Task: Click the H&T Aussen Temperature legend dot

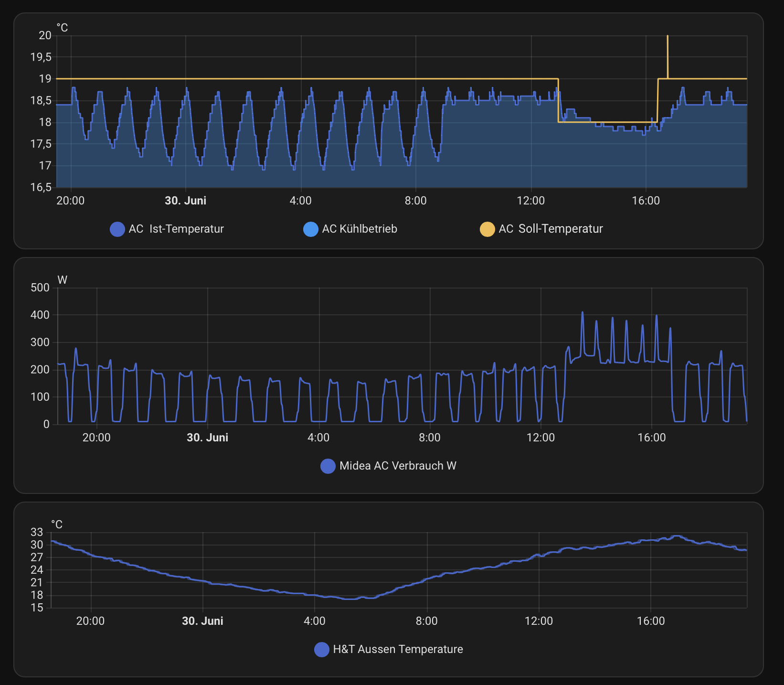Action: coord(321,650)
